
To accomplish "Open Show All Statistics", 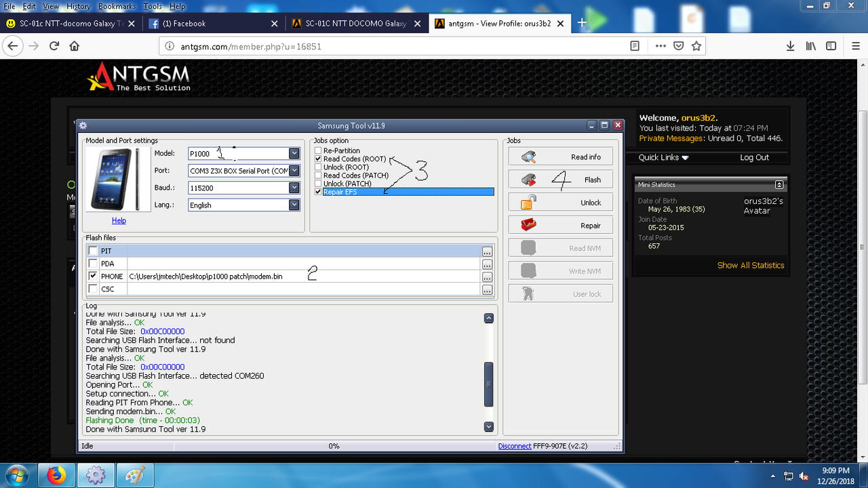I will tap(751, 265).
